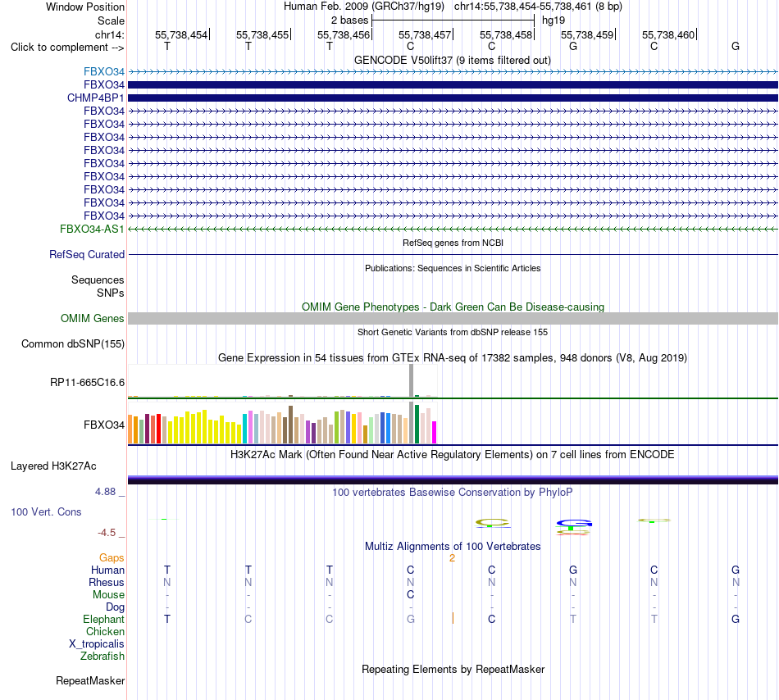Open the FBXO34-AS1 gene label
This screenshot has width=779, height=700.
pos(92,229)
